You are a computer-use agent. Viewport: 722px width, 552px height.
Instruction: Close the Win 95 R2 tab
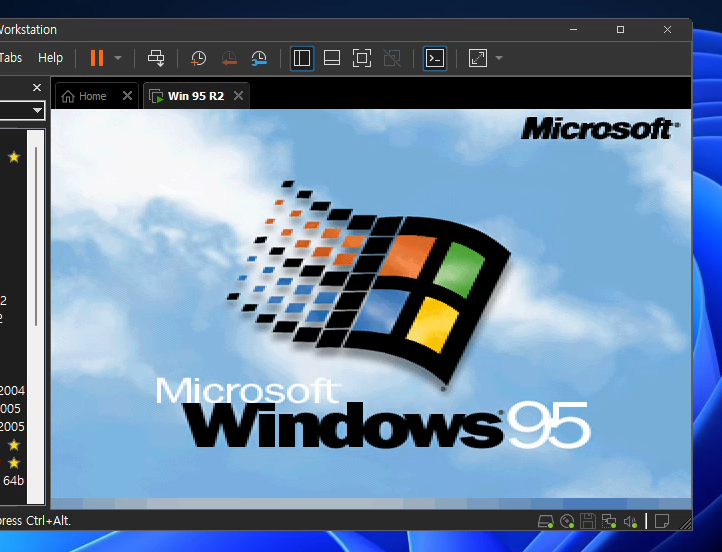[239, 95]
